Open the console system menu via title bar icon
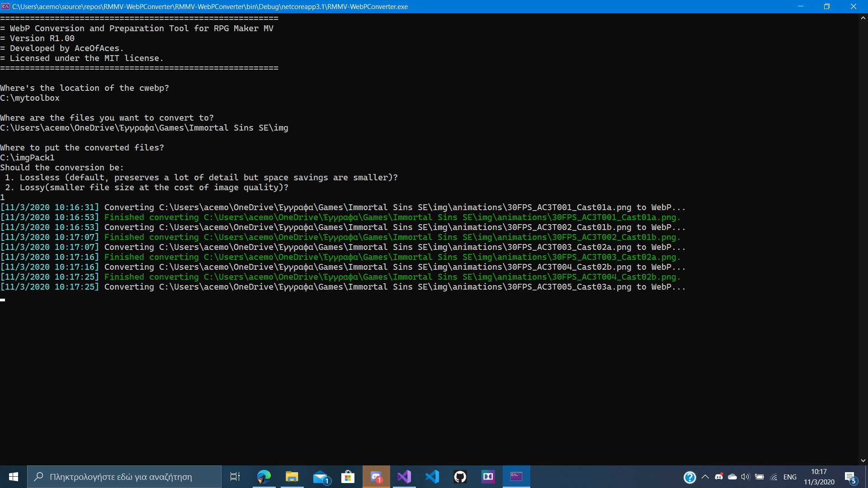The width and height of the screenshot is (868, 488). [x=5, y=6]
